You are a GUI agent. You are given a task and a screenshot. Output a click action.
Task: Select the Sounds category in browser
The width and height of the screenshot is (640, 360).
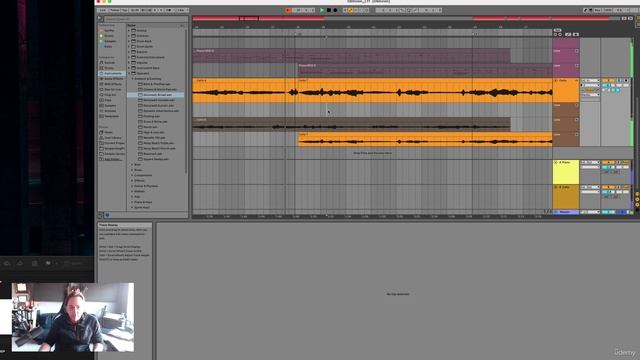pos(110,63)
